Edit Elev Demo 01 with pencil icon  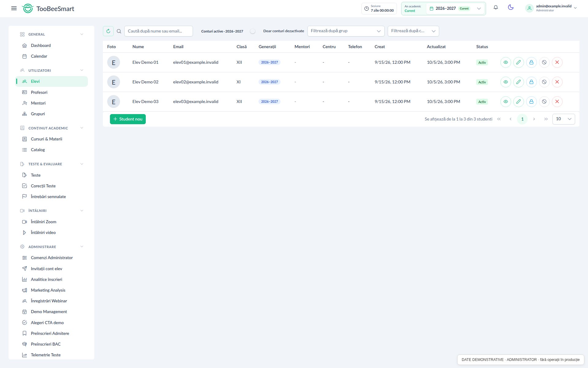[518, 62]
